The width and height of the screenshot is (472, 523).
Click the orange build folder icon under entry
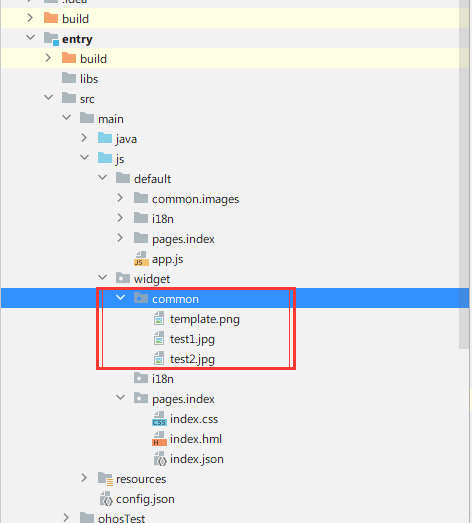coord(69,58)
